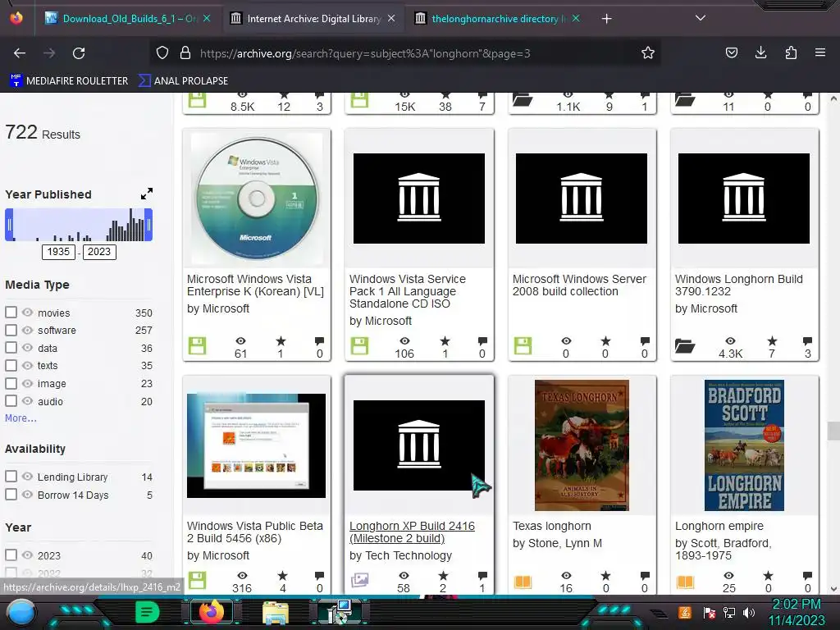
Task: Open Longhorn XP Build 2416 title link
Action: [412, 532]
